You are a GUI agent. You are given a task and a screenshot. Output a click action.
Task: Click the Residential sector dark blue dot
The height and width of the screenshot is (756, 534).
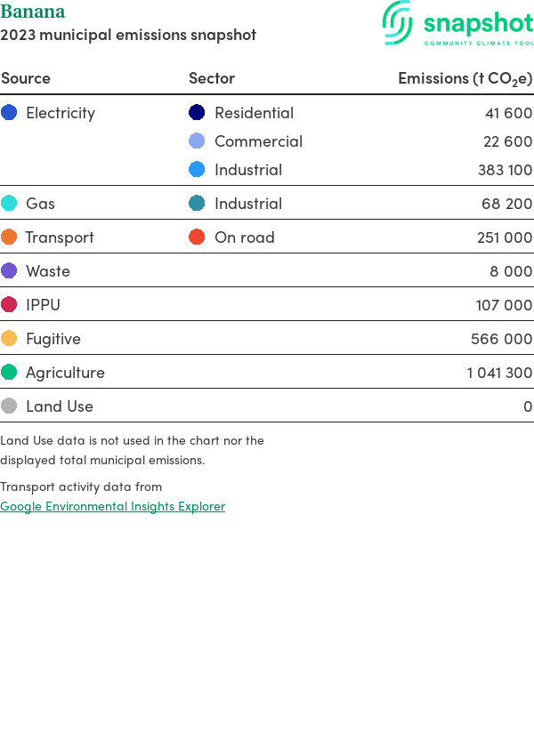tap(197, 113)
